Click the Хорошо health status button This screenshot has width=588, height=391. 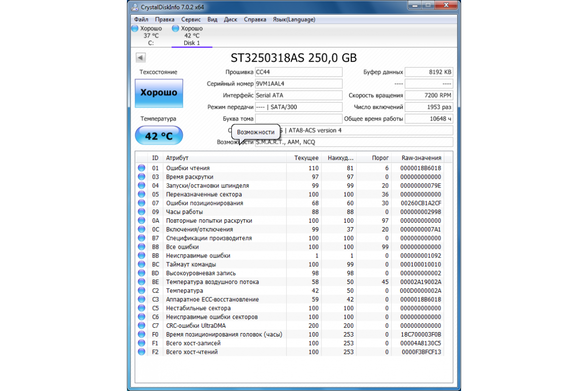159,93
